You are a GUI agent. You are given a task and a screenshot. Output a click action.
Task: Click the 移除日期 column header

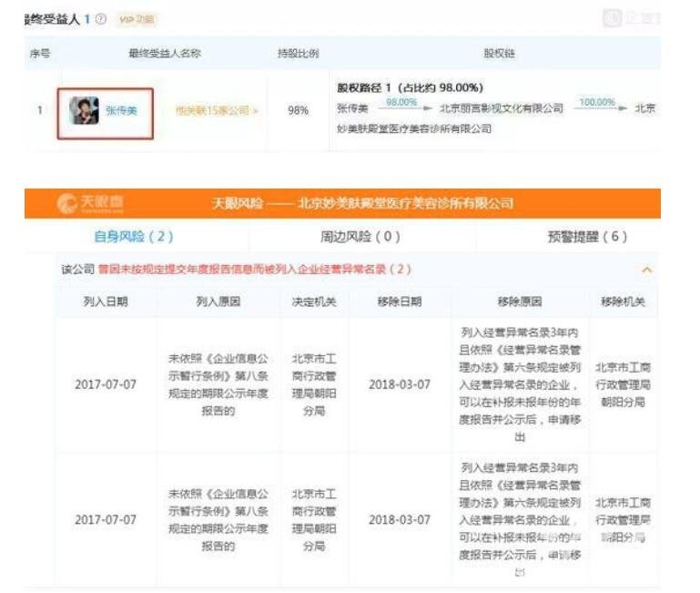click(x=400, y=302)
